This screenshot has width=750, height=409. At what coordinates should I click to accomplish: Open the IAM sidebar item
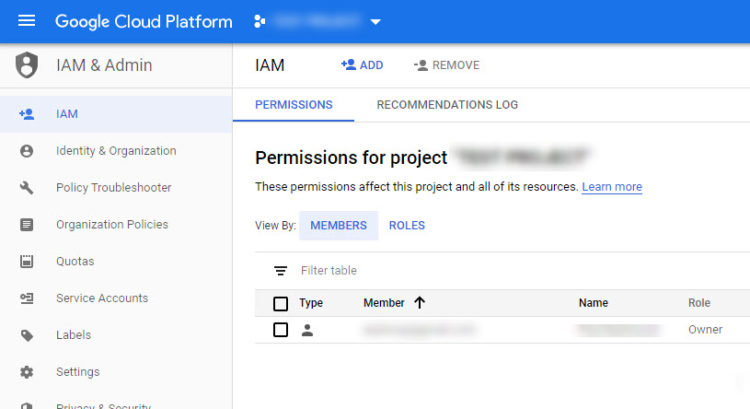click(x=116, y=114)
